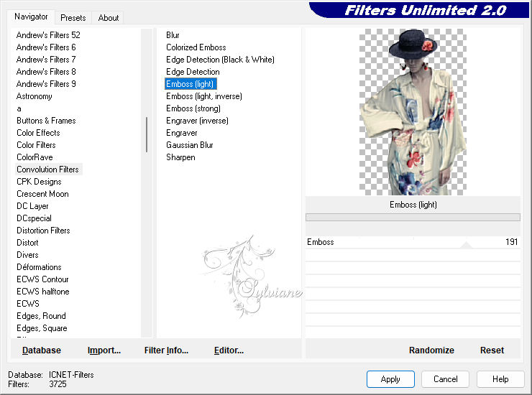Select Emboss (strong) filter
The width and height of the screenshot is (532, 395).
point(193,108)
